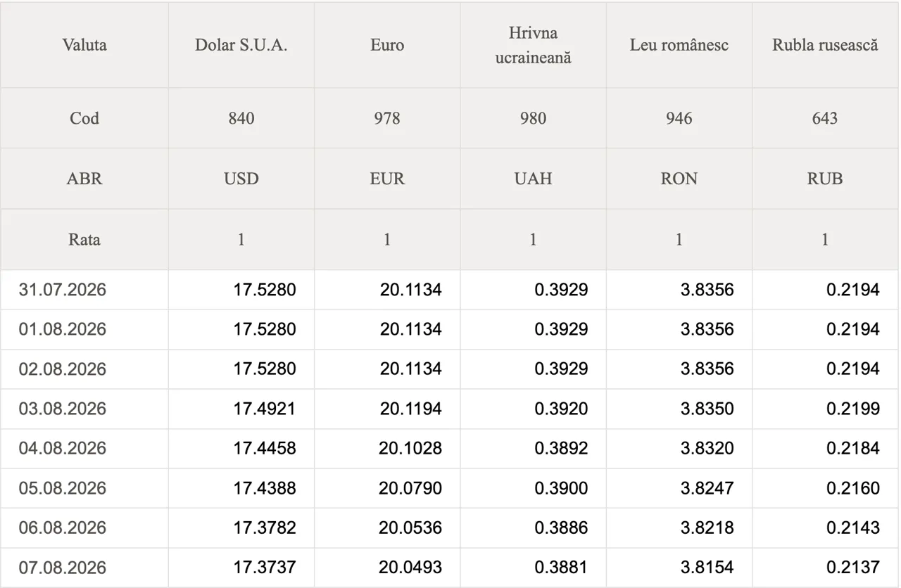Click the Valuta header cell
This screenshot has height=588, width=901.
84,45
